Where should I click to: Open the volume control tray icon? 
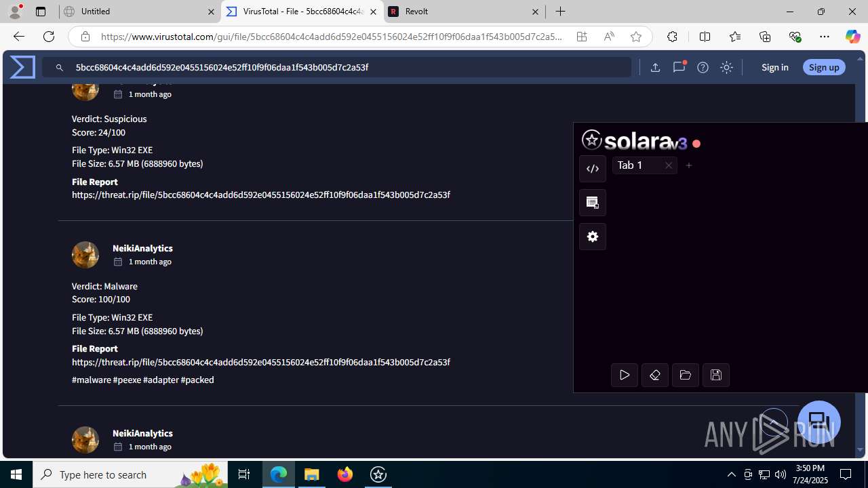pyautogui.click(x=781, y=474)
